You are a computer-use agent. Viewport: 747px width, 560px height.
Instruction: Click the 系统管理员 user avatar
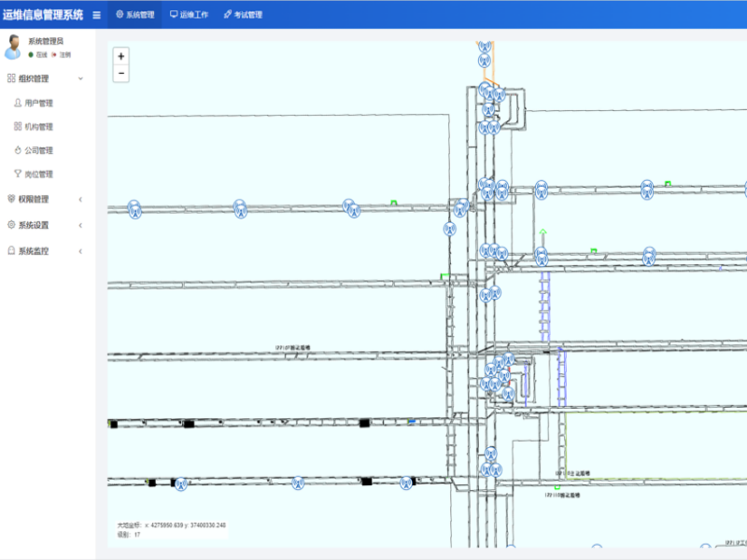(13, 47)
